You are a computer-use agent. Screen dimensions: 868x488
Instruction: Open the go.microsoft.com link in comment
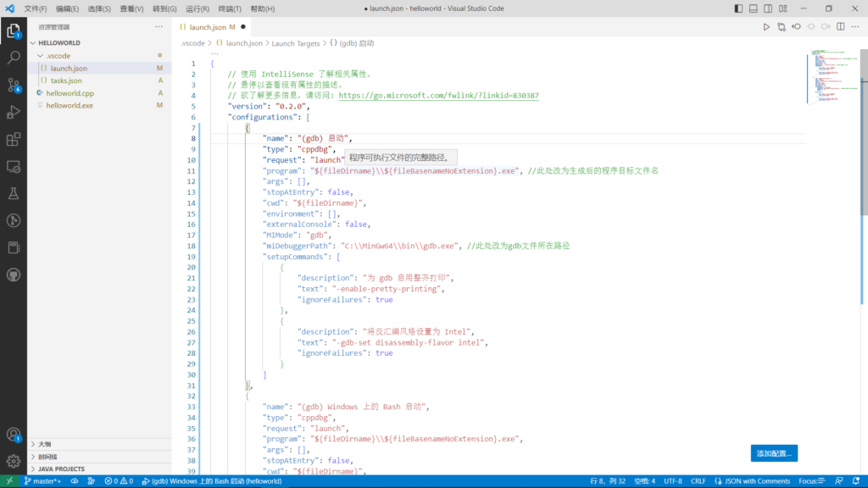(x=438, y=96)
